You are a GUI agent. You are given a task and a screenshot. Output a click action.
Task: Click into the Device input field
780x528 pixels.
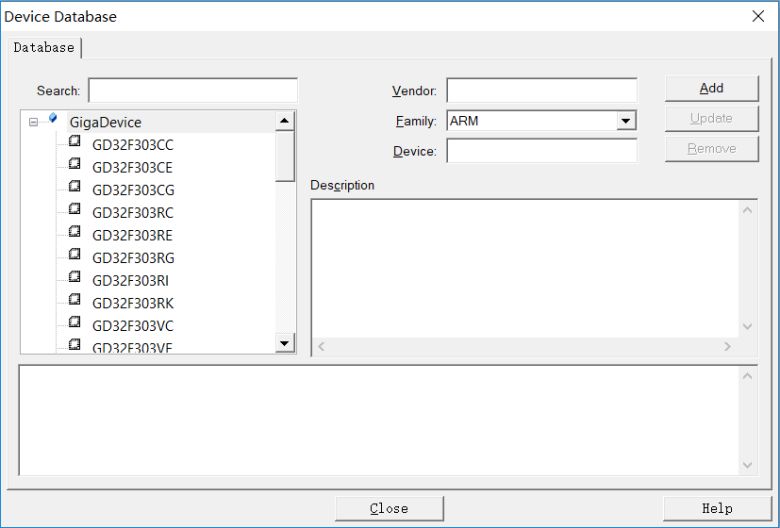(x=542, y=151)
